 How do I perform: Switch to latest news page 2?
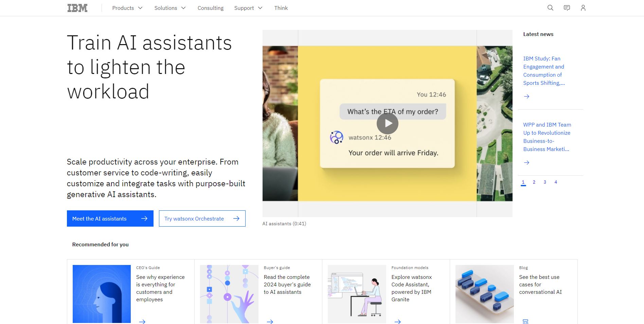(534, 182)
